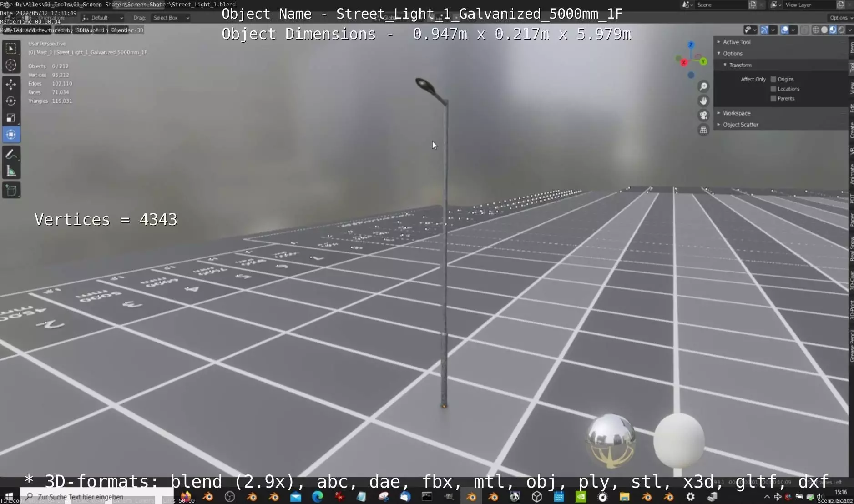Viewport: 854px width, 504px height.
Task: Toggle Show Overlays button
Action: (x=785, y=30)
